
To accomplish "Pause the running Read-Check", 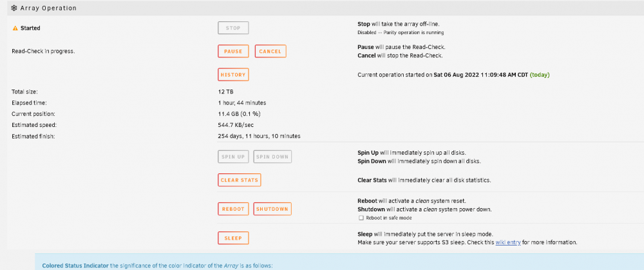I will click(x=233, y=52).
